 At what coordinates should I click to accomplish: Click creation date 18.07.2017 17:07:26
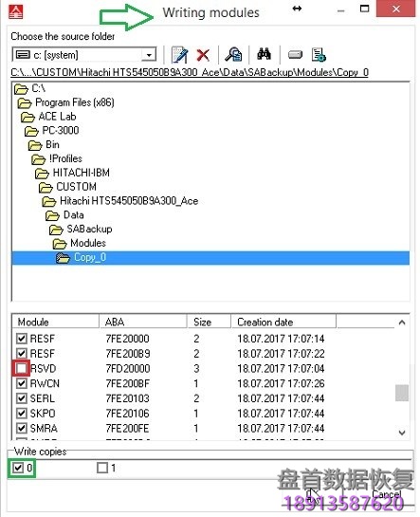pos(281,383)
